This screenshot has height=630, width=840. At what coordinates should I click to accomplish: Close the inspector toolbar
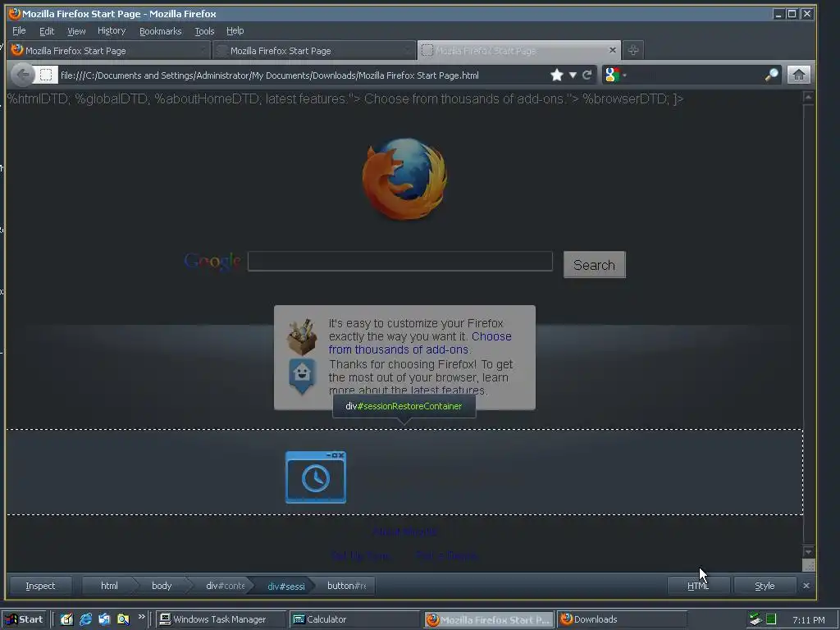(x=806, y=586)
